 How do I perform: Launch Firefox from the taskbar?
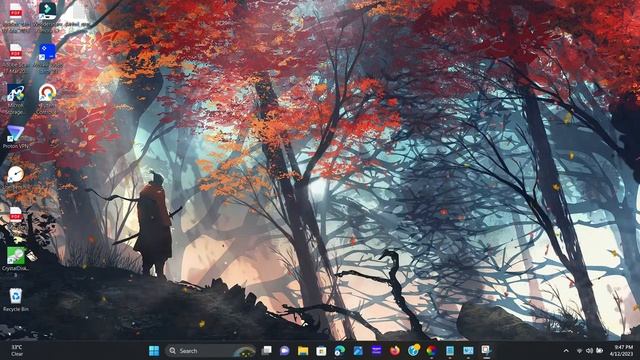395,351
